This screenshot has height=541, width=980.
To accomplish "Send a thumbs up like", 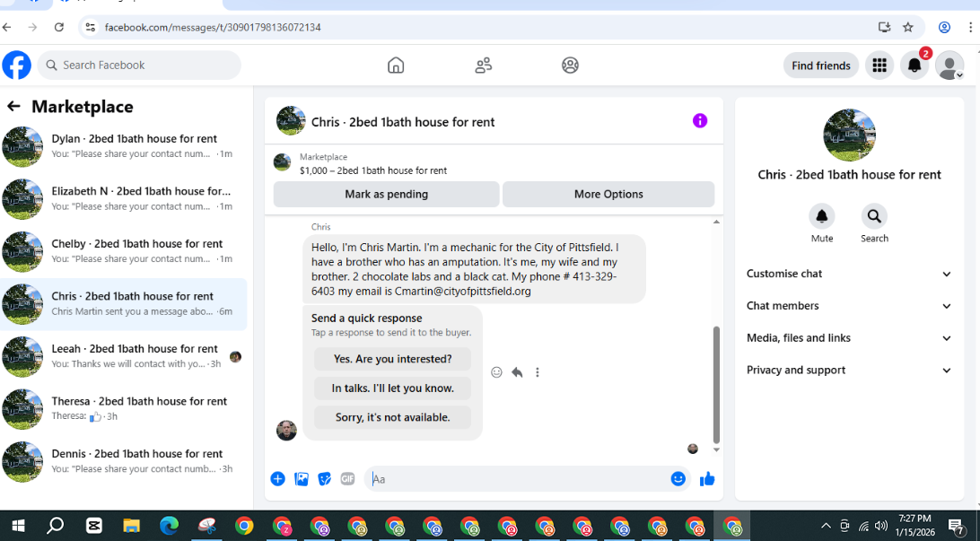I will point(707,478).
